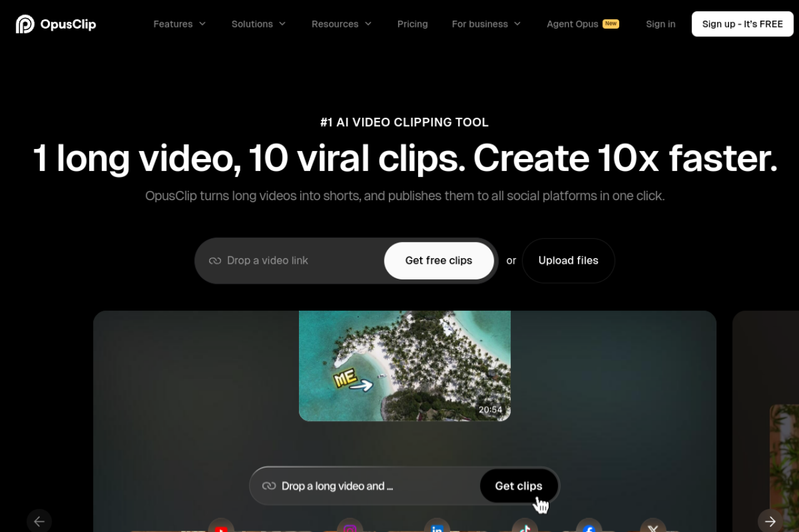Viewport: 799px width, 532px height.
Task: Click the Upload files button
Action: (x=568, y=261)
